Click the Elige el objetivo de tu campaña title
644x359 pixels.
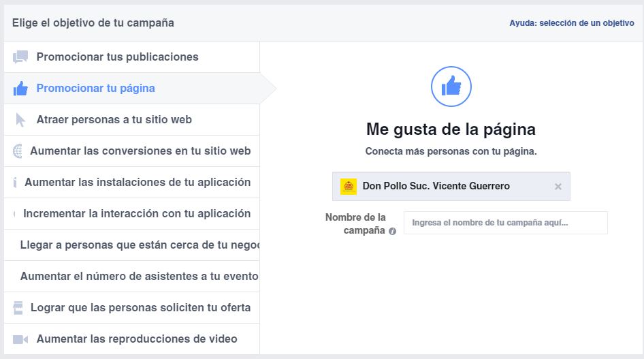[93, 23]
